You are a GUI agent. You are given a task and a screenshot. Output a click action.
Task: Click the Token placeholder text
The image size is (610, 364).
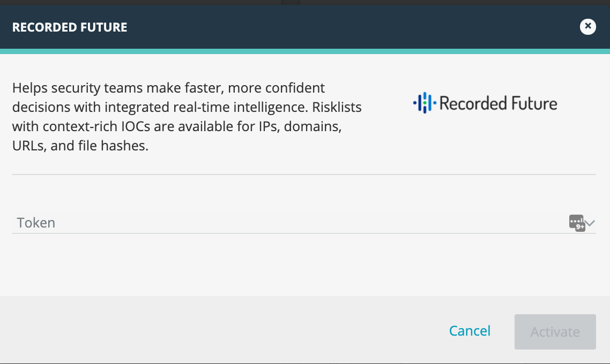[x=36, y=223]
